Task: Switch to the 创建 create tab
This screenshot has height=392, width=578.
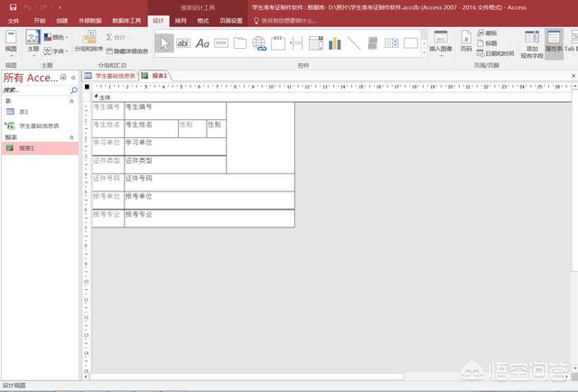Action: pos(61,21)
